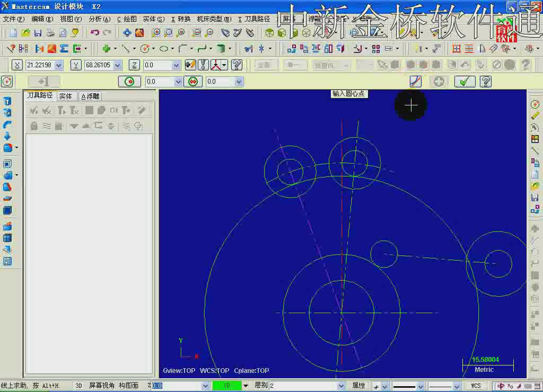The width and height of the screenshot is (543, 392).
Task: Click the green checkmark OK button
Action: (x=465, y=82)
